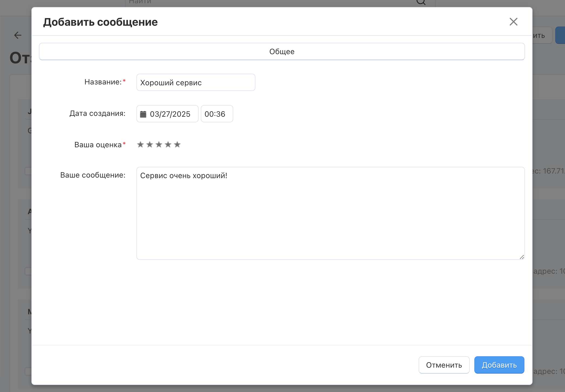Open the Общее tab
Screen dimensions: 565x392
282,51
